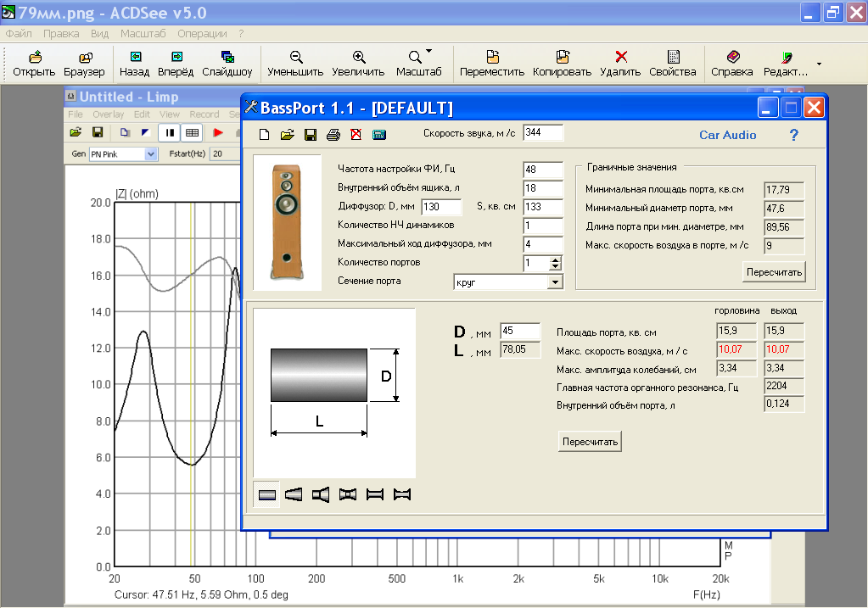Click the blue question mark help icon
The image size is (868, 608).
click(x=794, y=135)
